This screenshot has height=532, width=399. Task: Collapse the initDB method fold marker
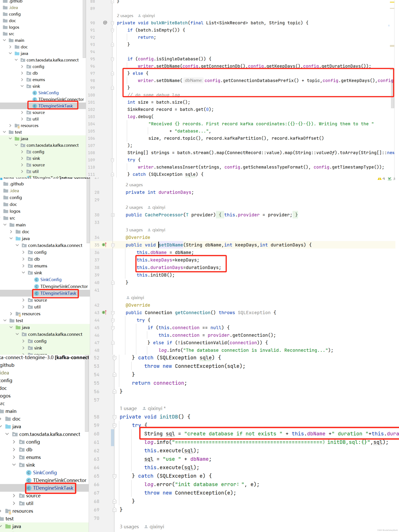click(x=114, y=417)
